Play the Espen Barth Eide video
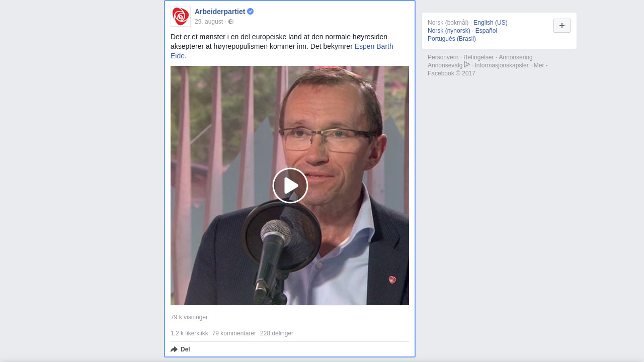Screen dimensions: 644x362 pos(290,186)
